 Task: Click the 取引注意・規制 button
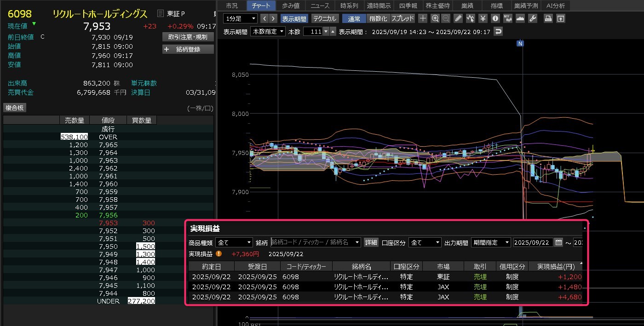[188, 37]
